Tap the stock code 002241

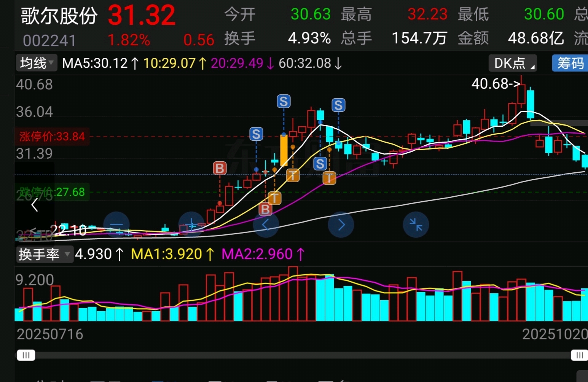tap(49, 41)
